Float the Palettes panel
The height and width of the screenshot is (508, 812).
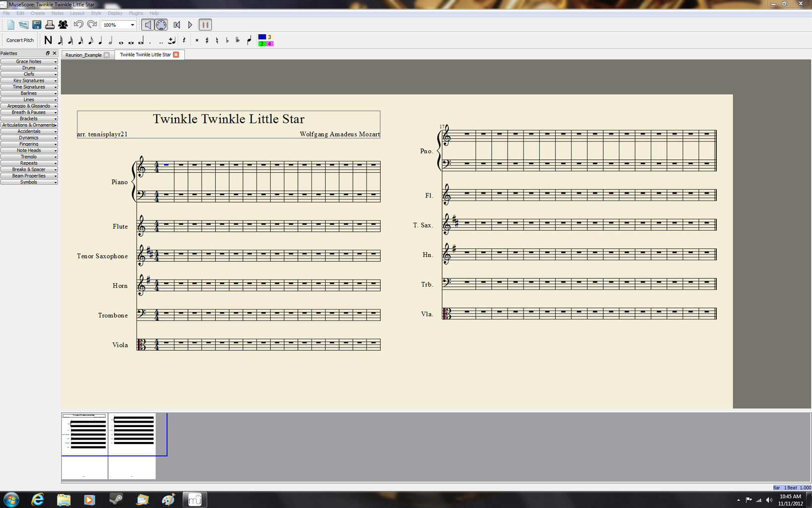point(48,53)
